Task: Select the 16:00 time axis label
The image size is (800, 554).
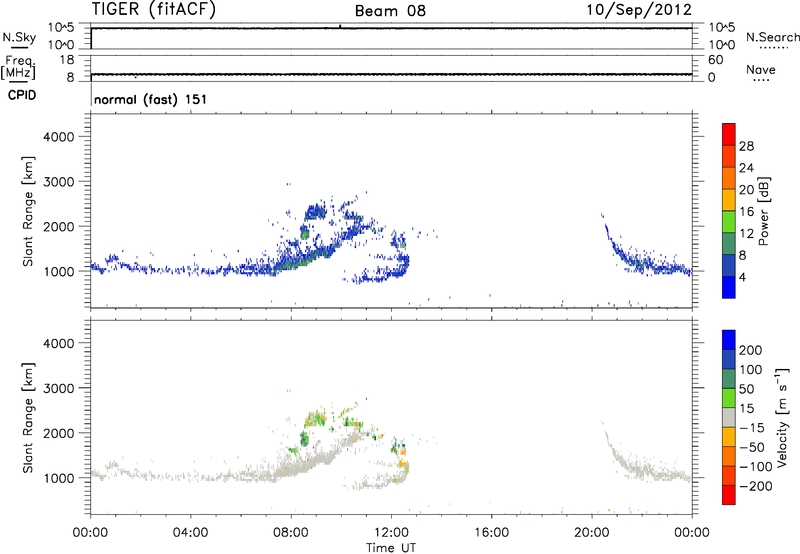Action: tap(491, 533)
